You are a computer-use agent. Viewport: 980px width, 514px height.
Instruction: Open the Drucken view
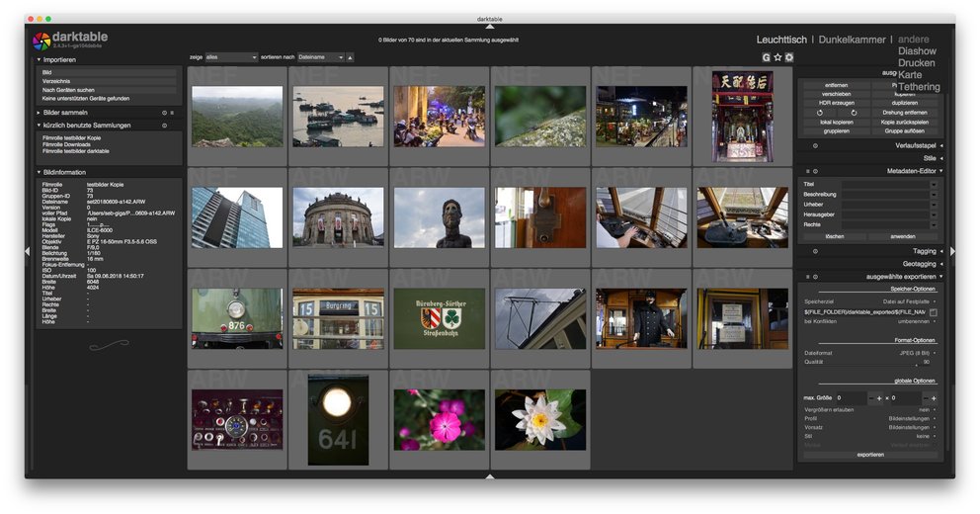pos(916,63)
